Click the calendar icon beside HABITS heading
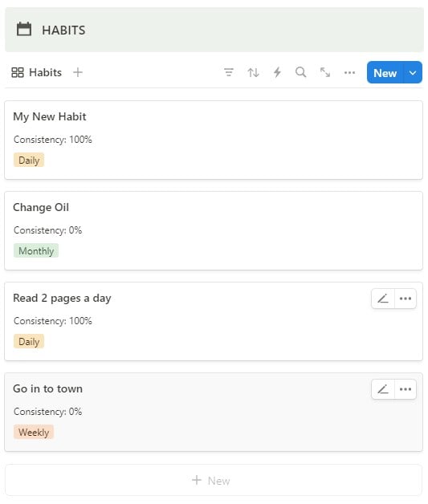The height and width of the screenshot is (504, 428). [x=24, y=29]
